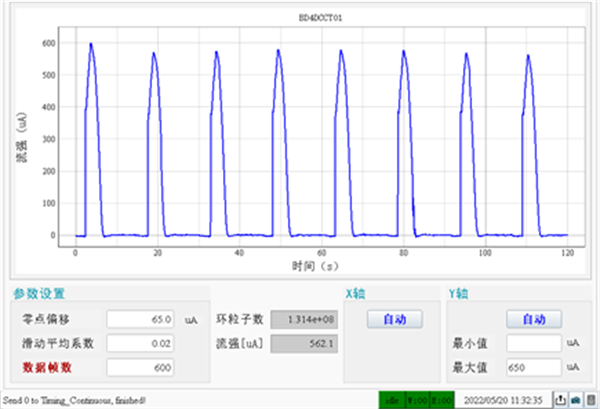Screen dimensions: 600x409
Task: Click the 参数设置 section header
Action: click(x=39, y=293)
